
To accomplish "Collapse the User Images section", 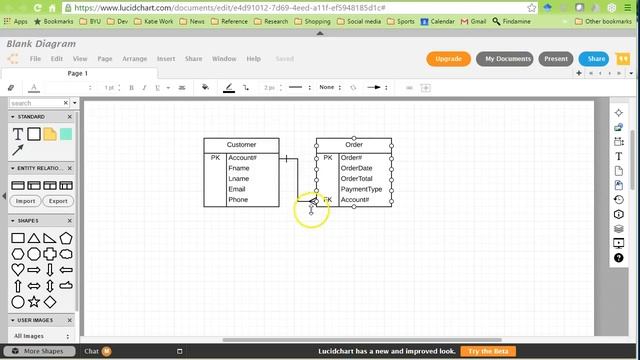I will click(x=13, y=320).
